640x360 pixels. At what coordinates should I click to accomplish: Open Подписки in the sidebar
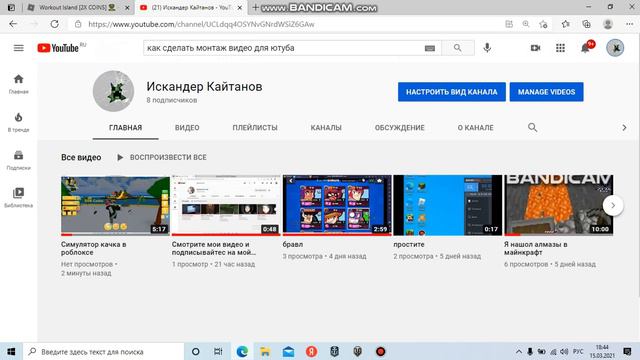(18, 160)
